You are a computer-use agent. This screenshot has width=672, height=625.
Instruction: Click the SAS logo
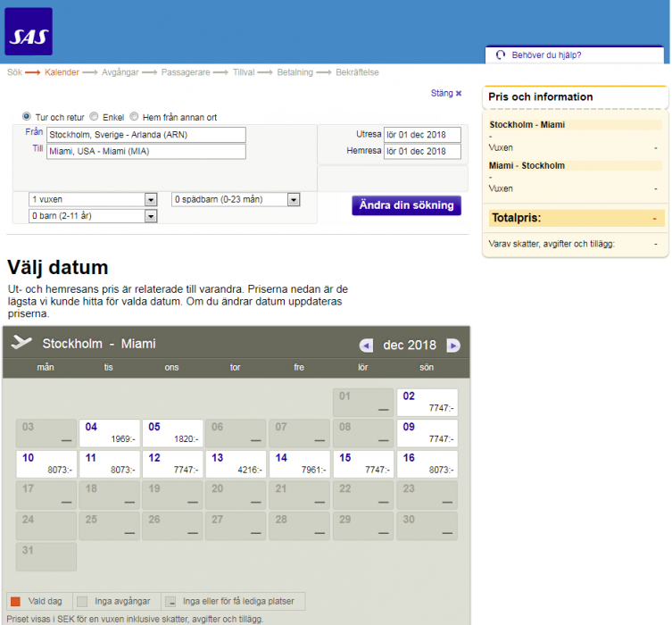point(29,32)
